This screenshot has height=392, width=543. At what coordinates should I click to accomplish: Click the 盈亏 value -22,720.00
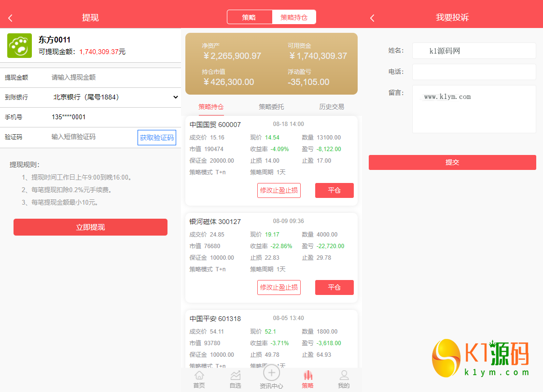coord(330,246)
